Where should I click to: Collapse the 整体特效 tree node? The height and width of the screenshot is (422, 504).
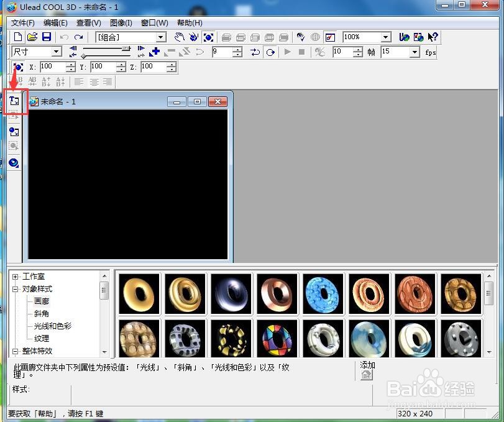[15, 351]
